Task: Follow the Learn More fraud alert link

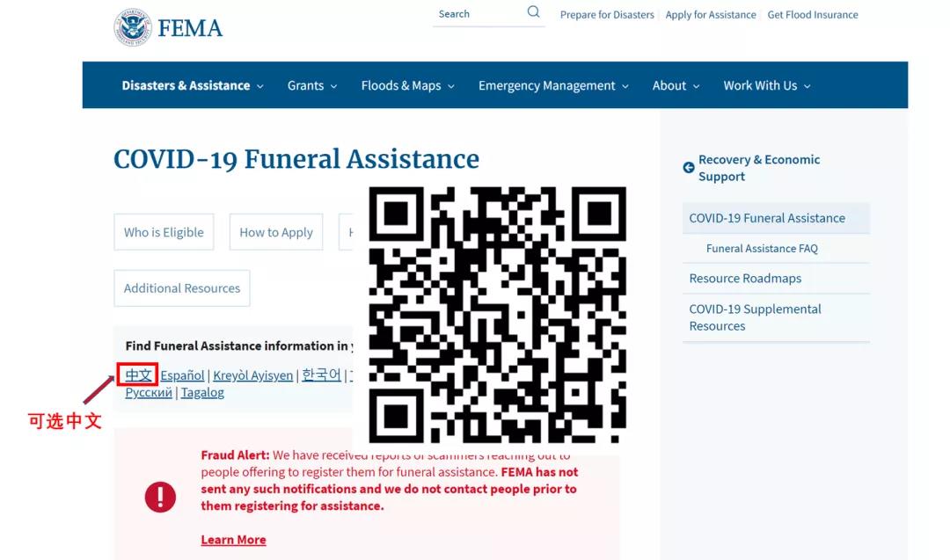Action: 233,540
